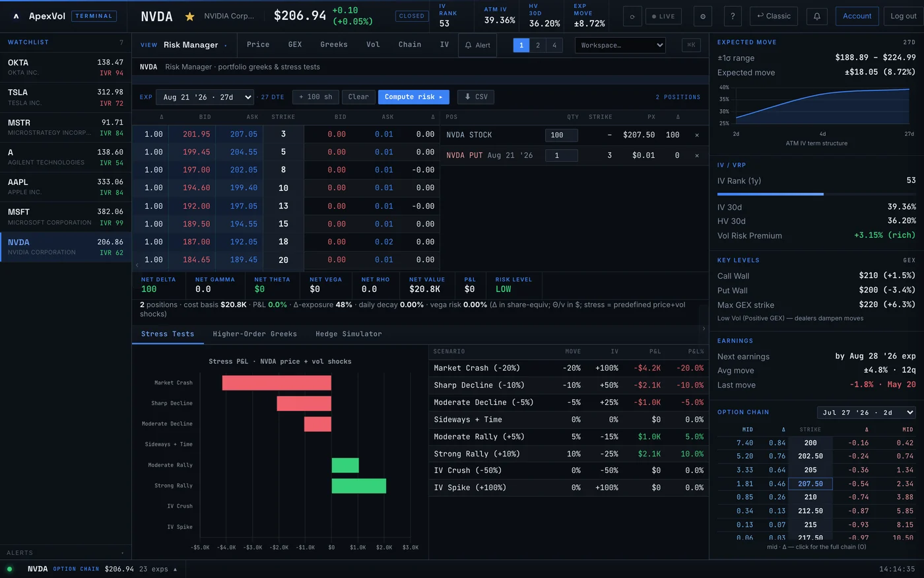This screenshot has height=578, width=924.
Task: Switch to Higher-Order Greeks tab
Action: point(255,334)
